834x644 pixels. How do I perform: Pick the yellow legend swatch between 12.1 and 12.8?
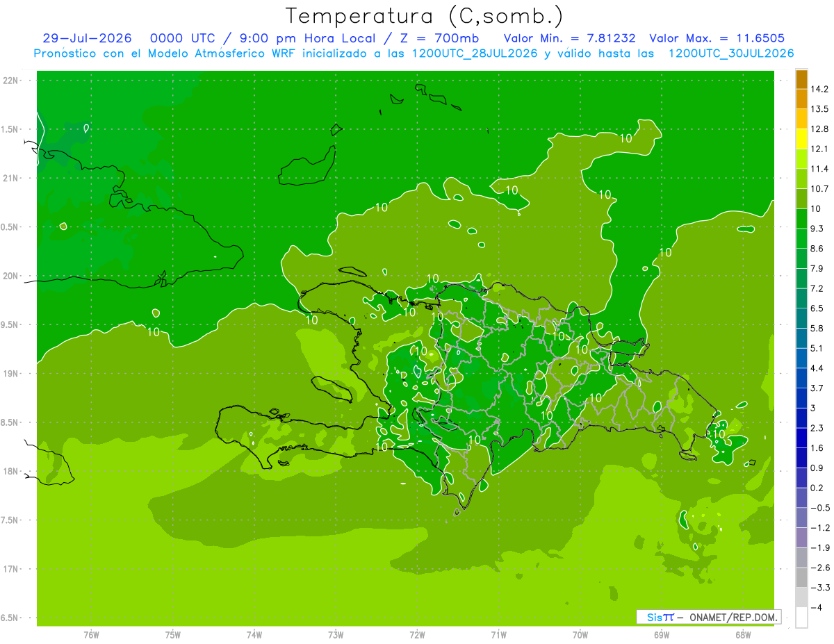click(x=801, y=139)
